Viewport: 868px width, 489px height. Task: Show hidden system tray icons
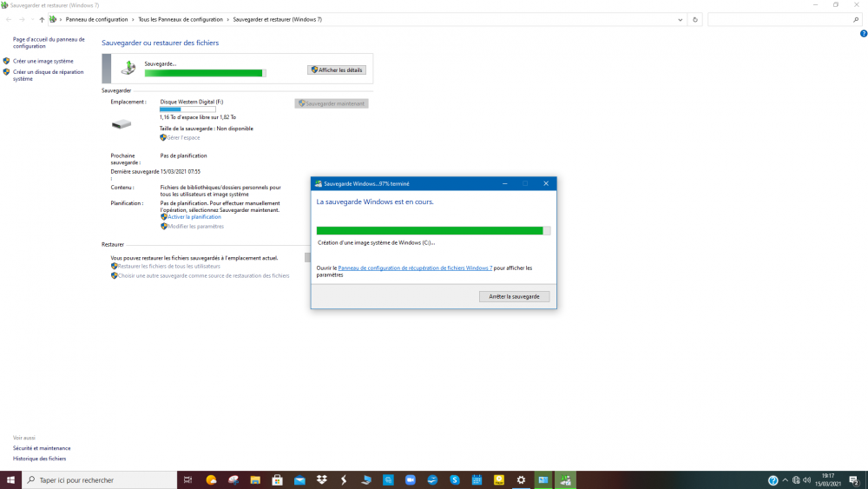[785, 480]
